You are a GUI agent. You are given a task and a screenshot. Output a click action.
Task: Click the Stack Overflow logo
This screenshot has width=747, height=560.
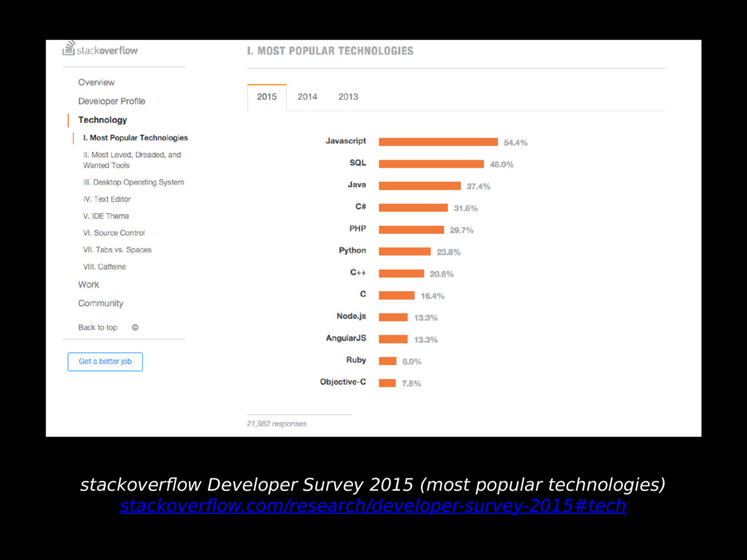click(100, 49)
